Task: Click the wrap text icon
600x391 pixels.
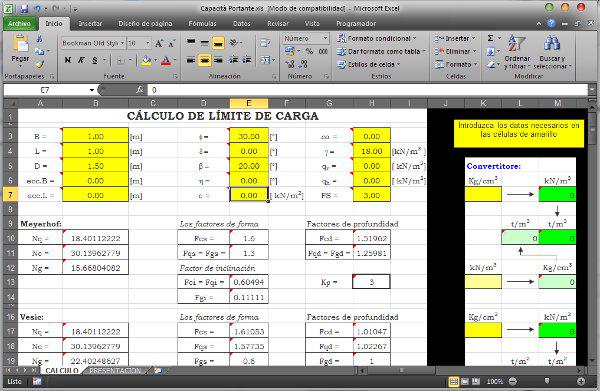Action: point(264,43)
